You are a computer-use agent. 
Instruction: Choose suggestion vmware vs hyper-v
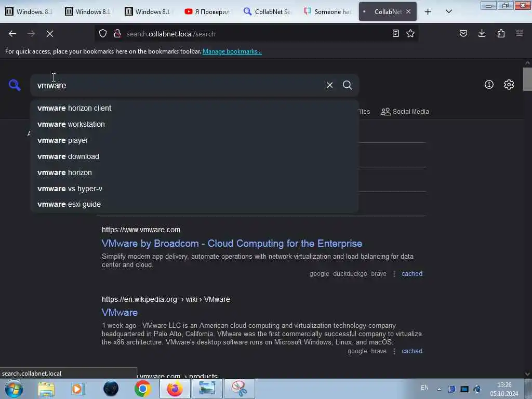194,189
